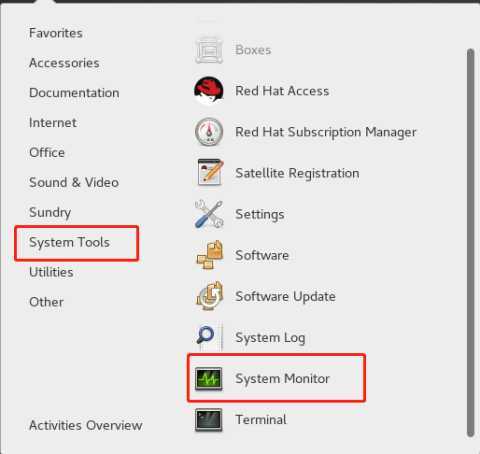Image resolution: width=480 pixels, height=454 pixels.
Task: Launch System Monitor green graph icon
Action: coord(209,379)
